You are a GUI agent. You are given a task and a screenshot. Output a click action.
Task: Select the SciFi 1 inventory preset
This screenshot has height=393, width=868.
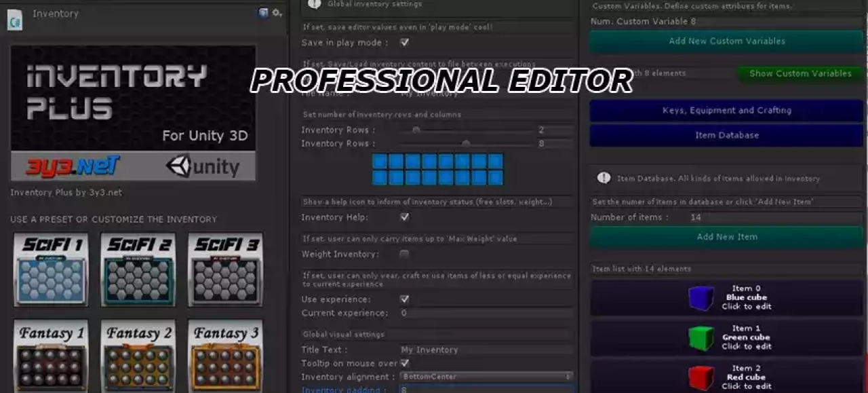tap(51, 269)
